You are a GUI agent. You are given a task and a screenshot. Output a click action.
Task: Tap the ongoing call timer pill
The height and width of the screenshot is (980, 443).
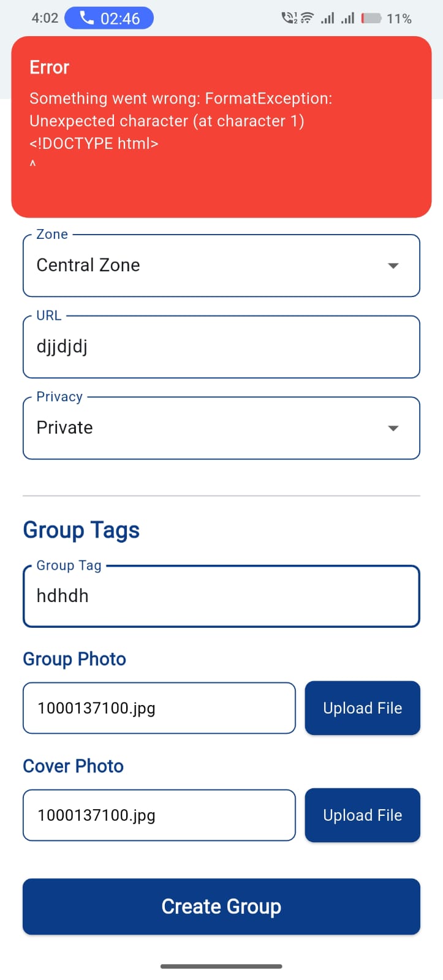click(109, 18)
